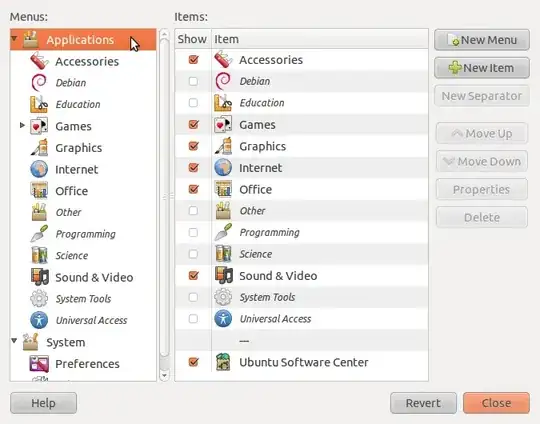Select the Applications menu row
Image resolution: width=540 pixels, height=424 pixels.
tap(83, 40)
